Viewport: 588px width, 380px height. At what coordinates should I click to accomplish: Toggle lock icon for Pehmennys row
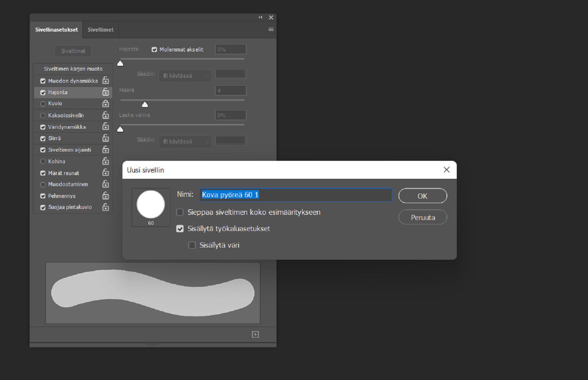tap(105, 195)
